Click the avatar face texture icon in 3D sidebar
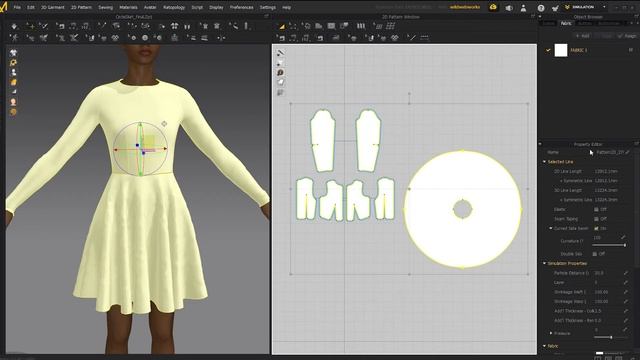This screenshot has width=640, height=360. [x=13, y=102]
